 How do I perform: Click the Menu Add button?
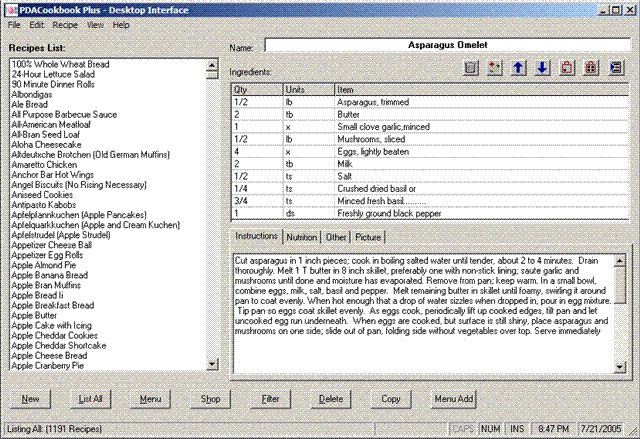click(x=453, y=399)
